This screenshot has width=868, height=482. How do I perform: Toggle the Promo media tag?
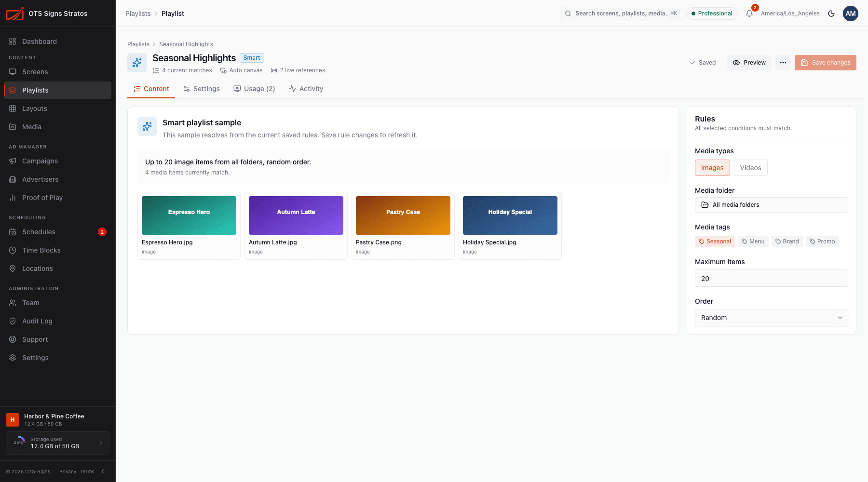point(822,241)
